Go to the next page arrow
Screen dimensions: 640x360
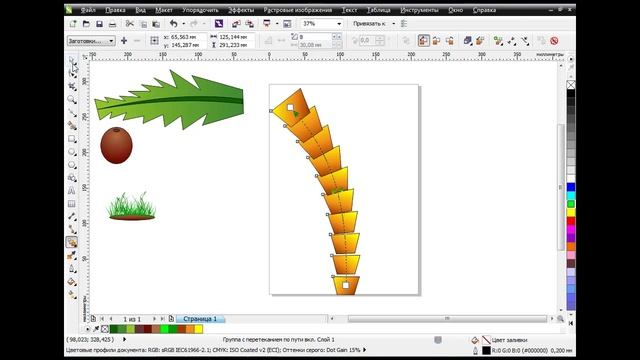tap(154, 319)
